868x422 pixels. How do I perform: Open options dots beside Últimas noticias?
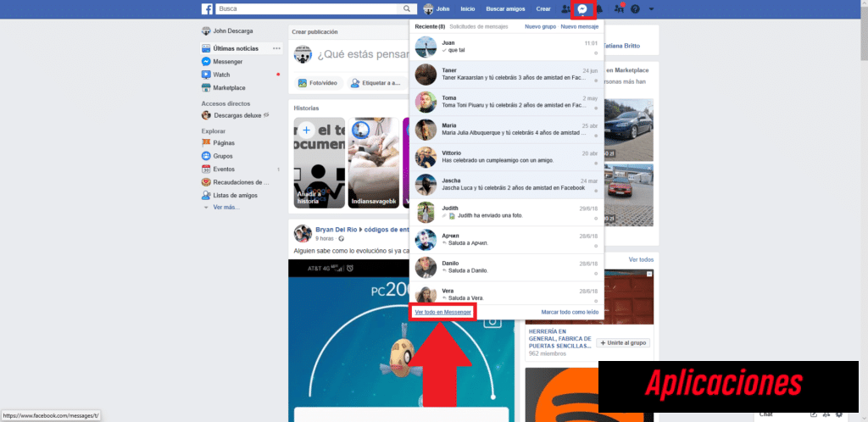click(277, 48)
